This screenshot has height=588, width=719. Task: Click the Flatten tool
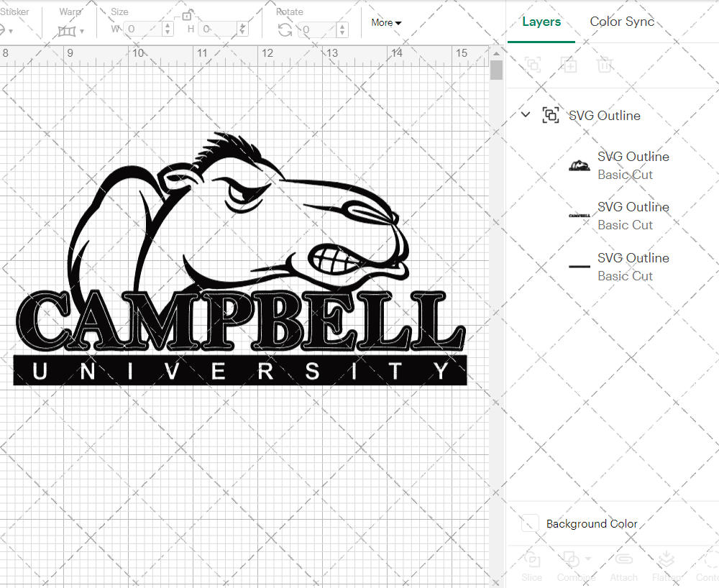665,567
